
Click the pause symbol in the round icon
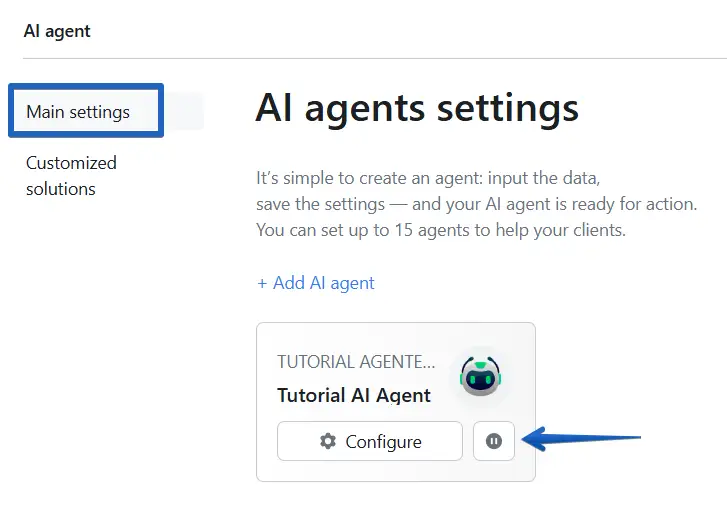click(494, 441)
